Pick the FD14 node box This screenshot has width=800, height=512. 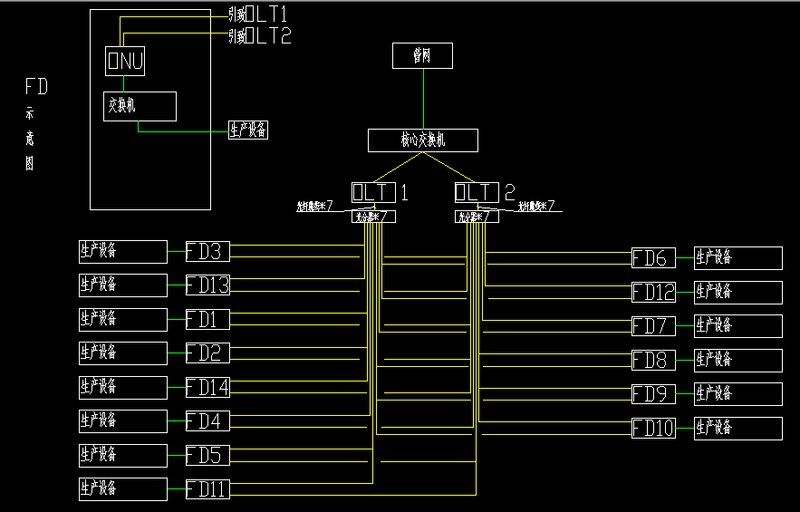[x=208, y=387]
